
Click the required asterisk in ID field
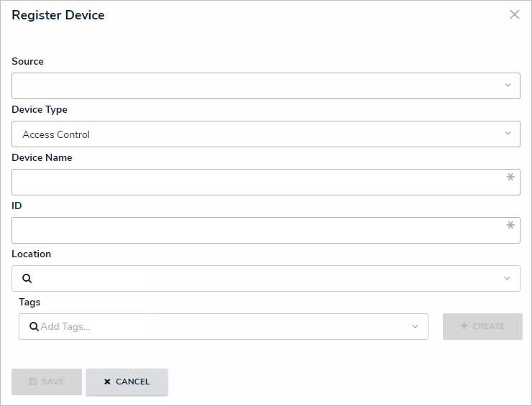tap(510, 226)
